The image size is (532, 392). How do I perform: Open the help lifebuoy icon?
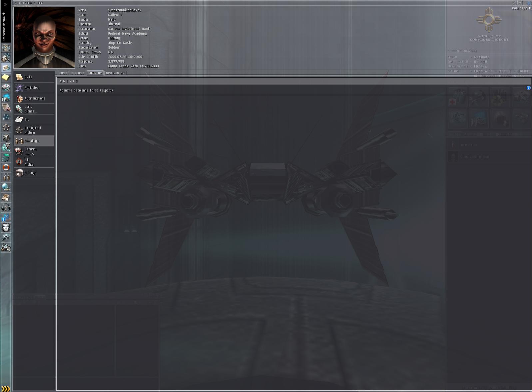[6, 167]
